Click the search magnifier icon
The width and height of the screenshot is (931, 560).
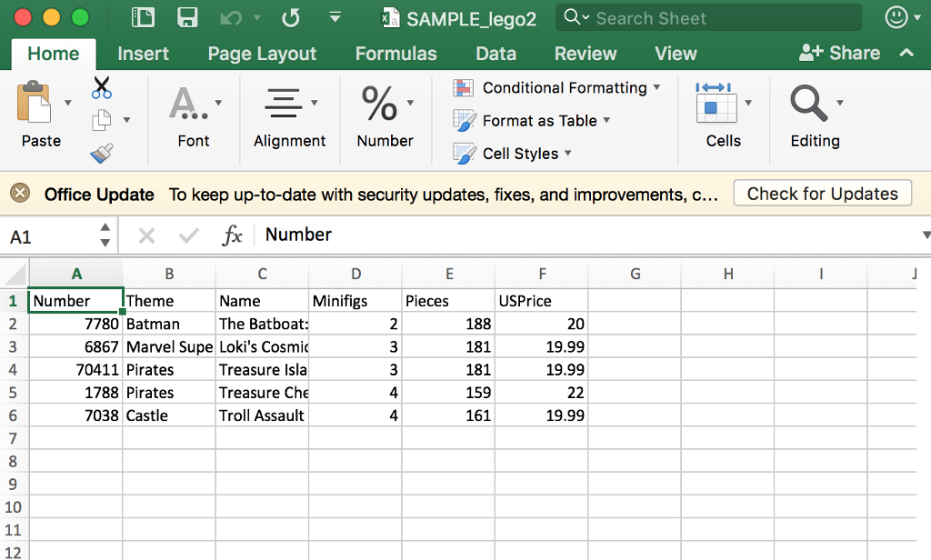click(x=571, y=16)
